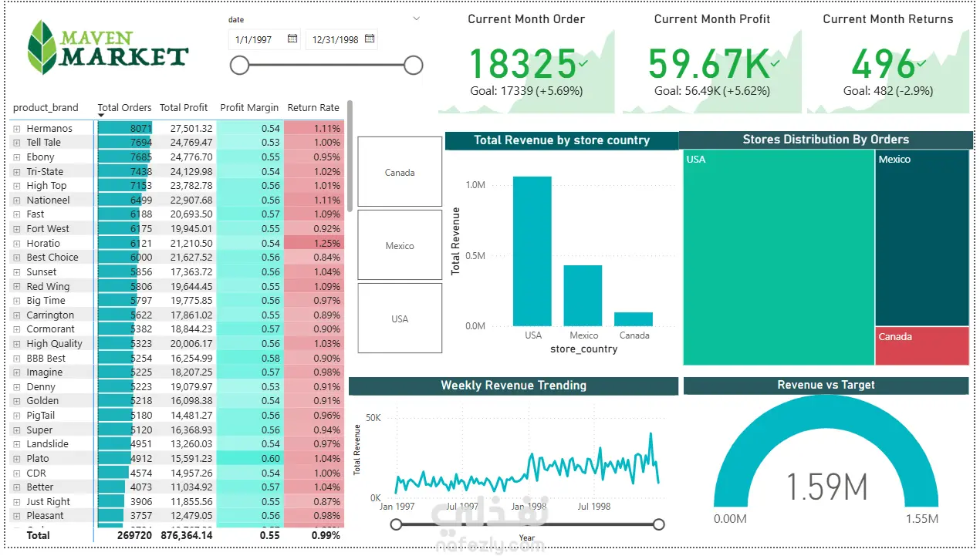The height and width of the screenshot is (556, 980).
Task: Open the start date calendar picker icon
Action: [292, 39]
